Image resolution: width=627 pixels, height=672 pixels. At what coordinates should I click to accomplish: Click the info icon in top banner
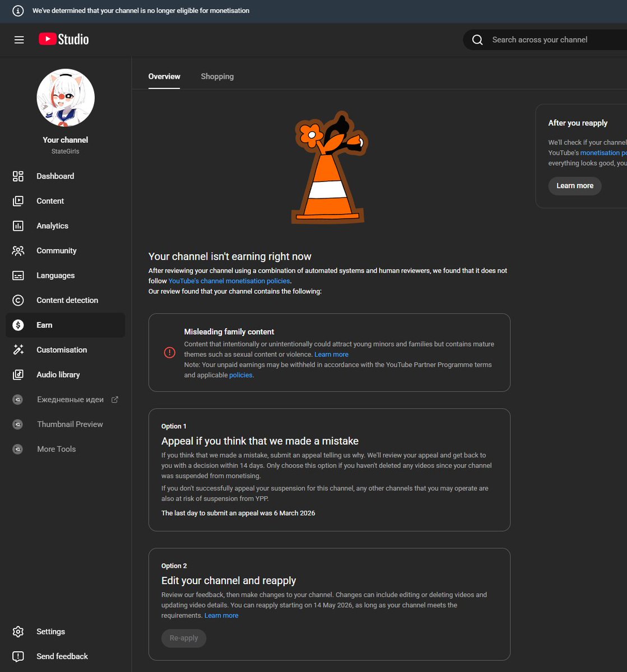pos(18,11)
